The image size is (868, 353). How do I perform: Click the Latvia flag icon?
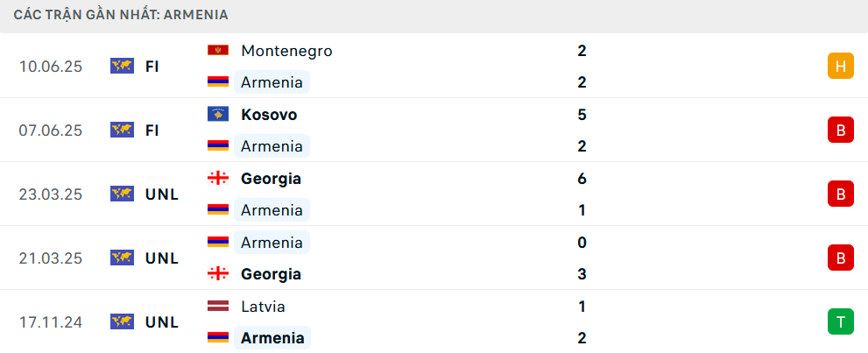(217, 307)
